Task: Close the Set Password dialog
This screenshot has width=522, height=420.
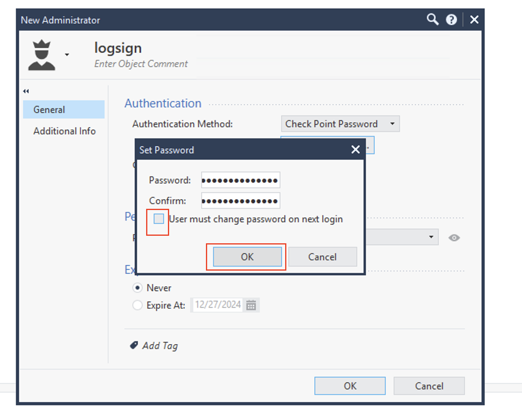Action: (355, 149)
